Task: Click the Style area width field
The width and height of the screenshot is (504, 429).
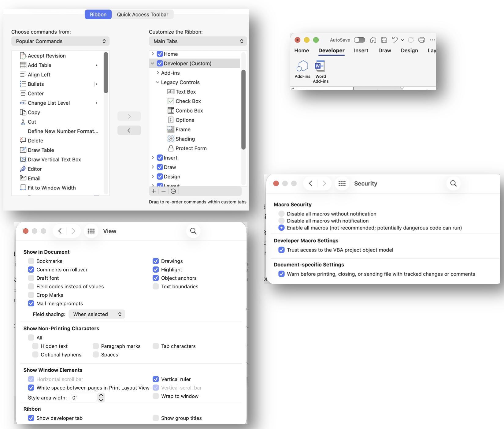Action: [x=83, y=397]
